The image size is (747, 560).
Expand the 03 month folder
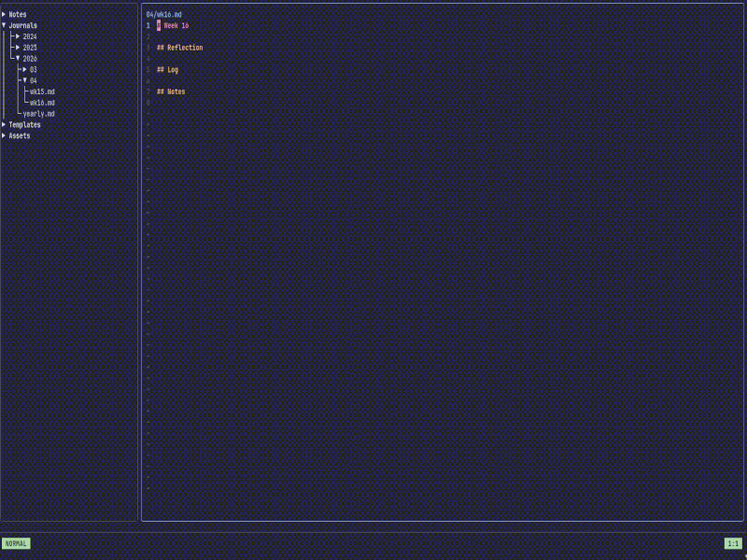pyautogui.click(x=24, y=69)
